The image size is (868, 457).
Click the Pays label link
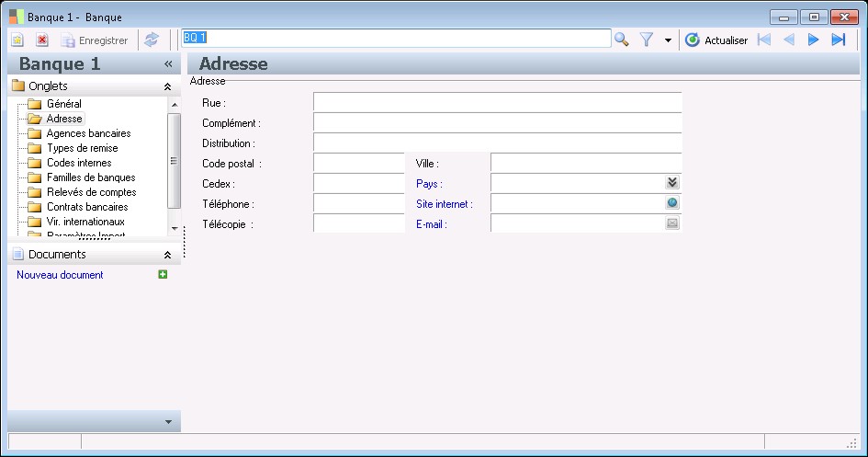(x=429, y=183)
